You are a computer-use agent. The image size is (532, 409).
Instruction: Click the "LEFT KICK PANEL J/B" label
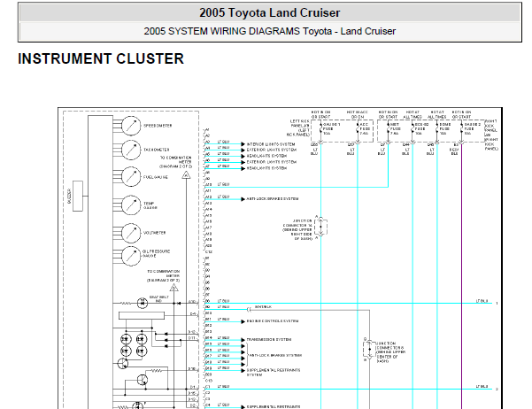click(298, 128)
